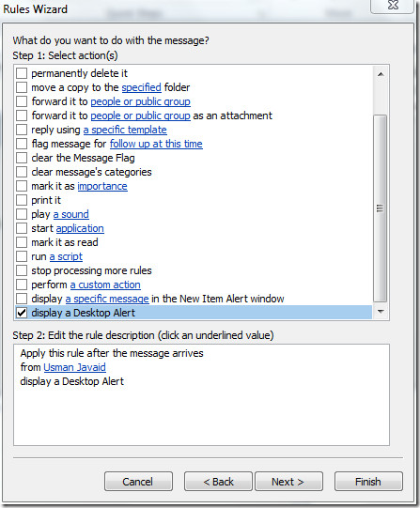Enable the 'start application' checkbox
The width and height of the screenshot is (420, 508).
point(22,228)
